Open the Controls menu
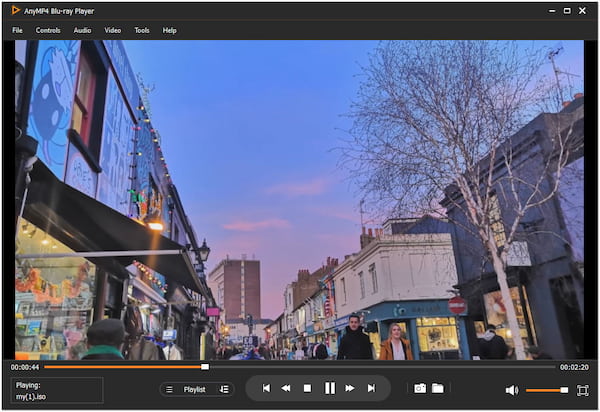The width and height of the screenshot is (600, 412). pyautogui.click(x=48, y=30)
